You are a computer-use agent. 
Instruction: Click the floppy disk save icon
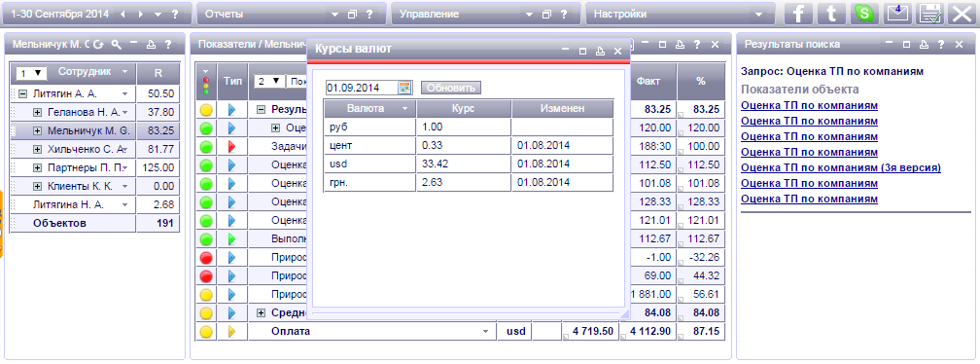coord(930,14)
